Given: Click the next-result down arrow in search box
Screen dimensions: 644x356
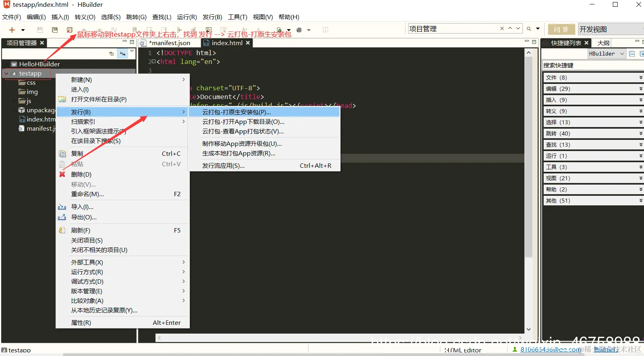Looking at the screenshot, I should pyautogui.click(x=518, y=28).
